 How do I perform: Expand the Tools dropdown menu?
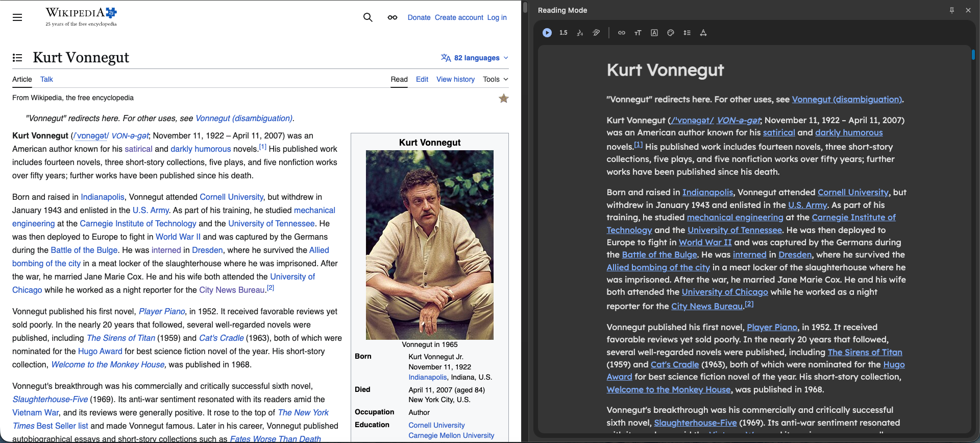tap(496, 79)
